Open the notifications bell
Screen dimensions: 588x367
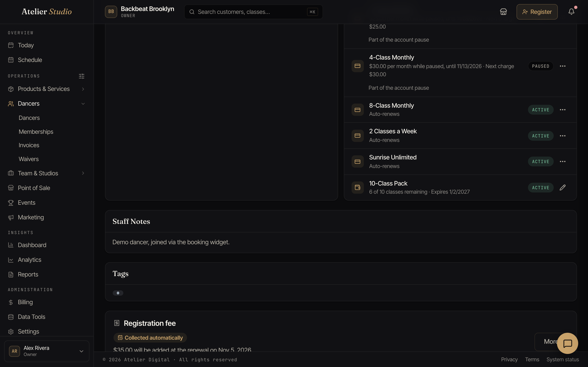coord(571,12)
